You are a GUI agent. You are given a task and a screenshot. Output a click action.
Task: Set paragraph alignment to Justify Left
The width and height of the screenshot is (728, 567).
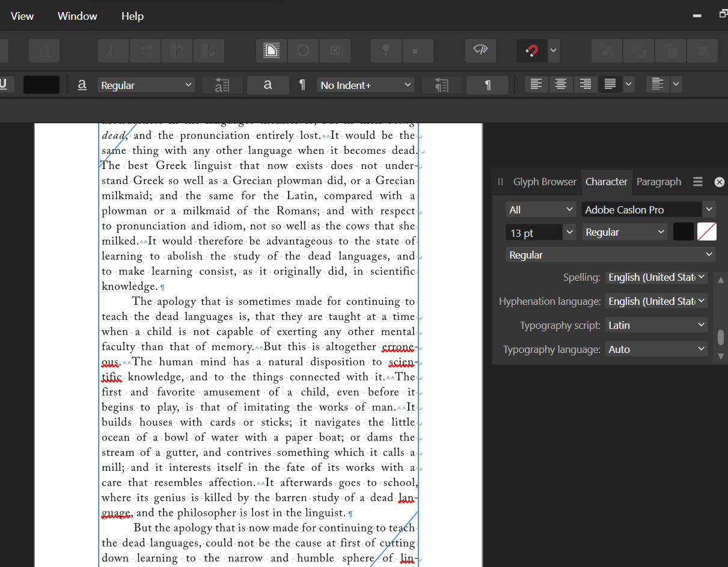610,85
